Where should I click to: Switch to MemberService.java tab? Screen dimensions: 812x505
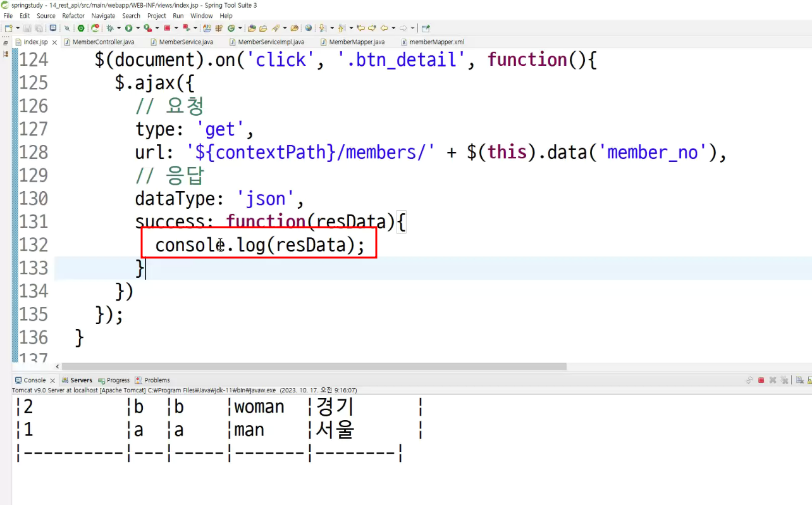pyautogui.click(x=181, y=42)
